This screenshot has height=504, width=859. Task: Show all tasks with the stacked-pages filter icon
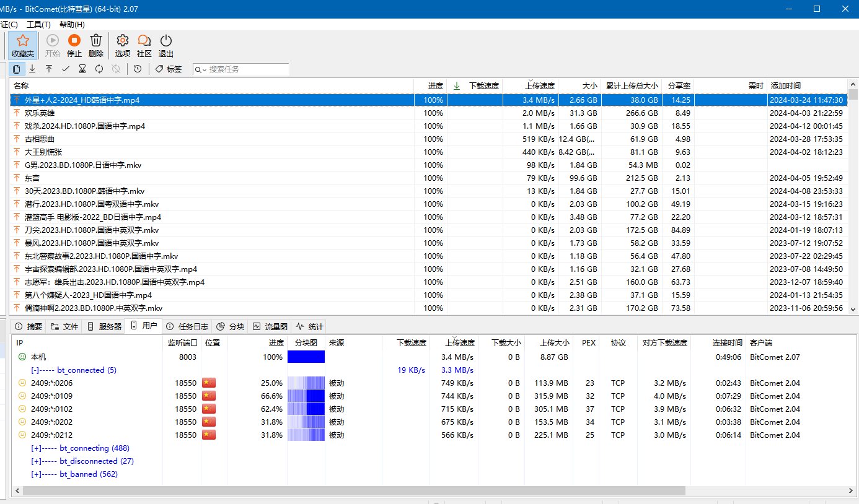pos(17,69)
